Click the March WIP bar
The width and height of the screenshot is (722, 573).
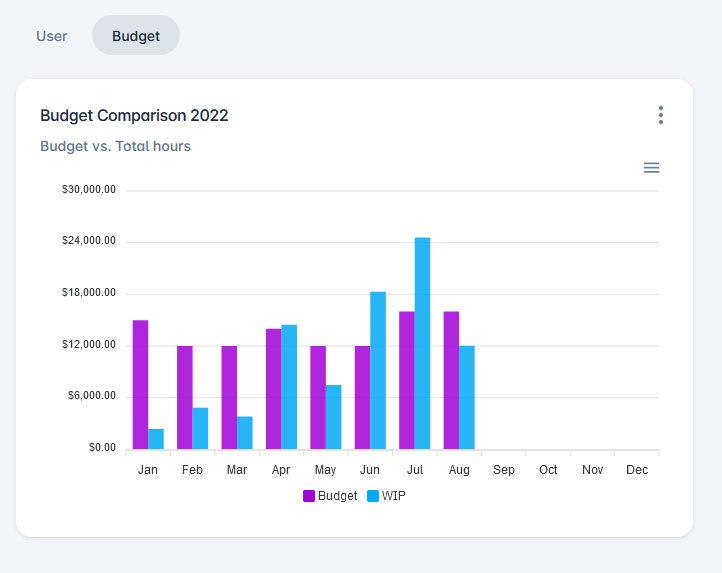(245, 433)
